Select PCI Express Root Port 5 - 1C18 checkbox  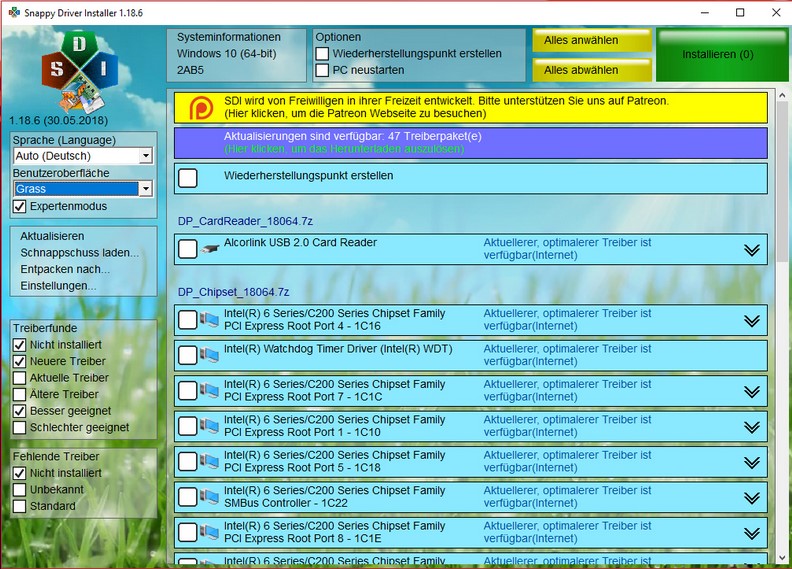click(187, 461)
